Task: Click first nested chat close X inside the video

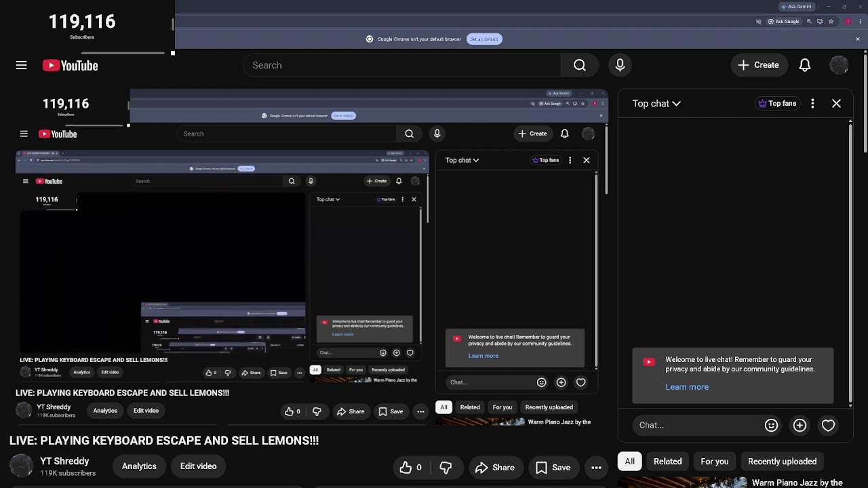Action: (587, 161)
